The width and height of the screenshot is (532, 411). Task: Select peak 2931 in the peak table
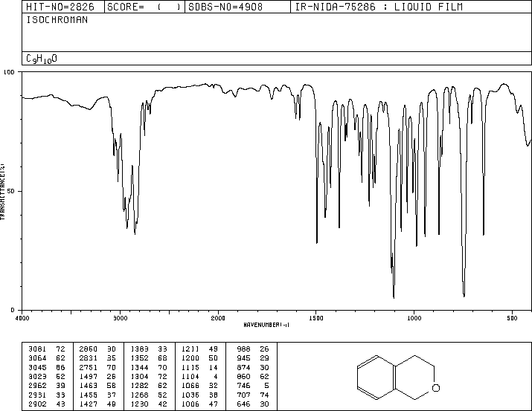coord(37,395)
